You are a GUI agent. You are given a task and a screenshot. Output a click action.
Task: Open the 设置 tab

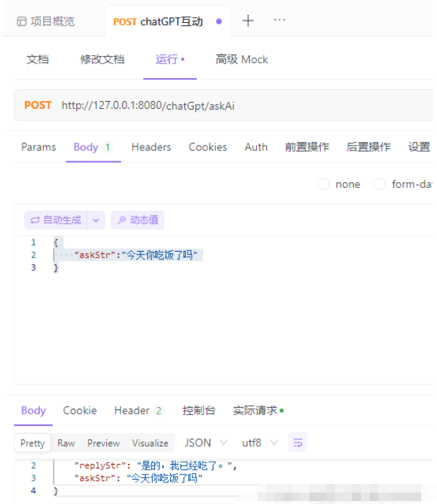[419, 147]
